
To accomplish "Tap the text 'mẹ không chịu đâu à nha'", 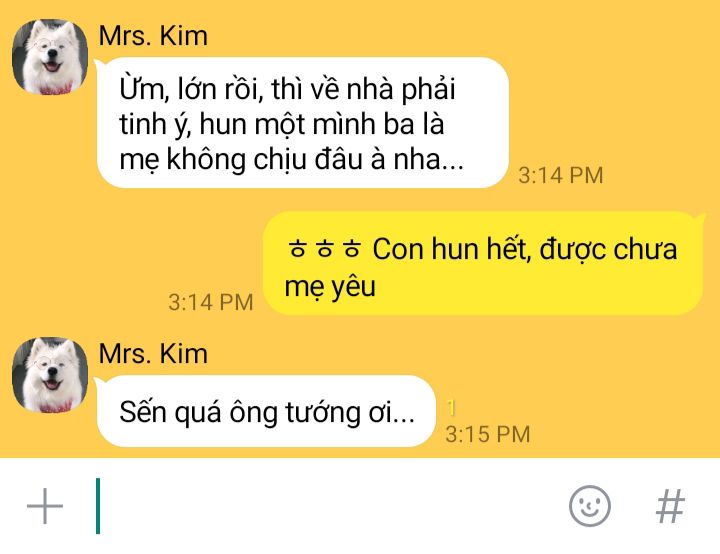I will [x=291, y=160].
